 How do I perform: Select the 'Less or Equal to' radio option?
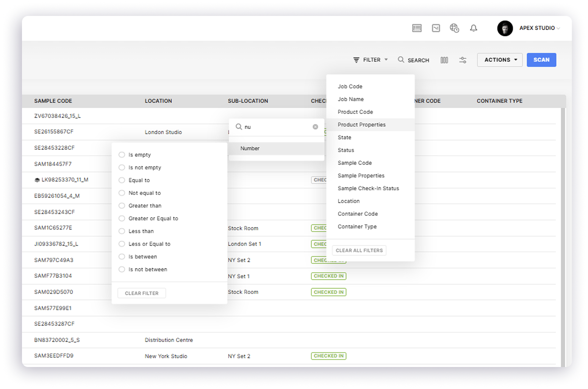click(x=122, y=244)
